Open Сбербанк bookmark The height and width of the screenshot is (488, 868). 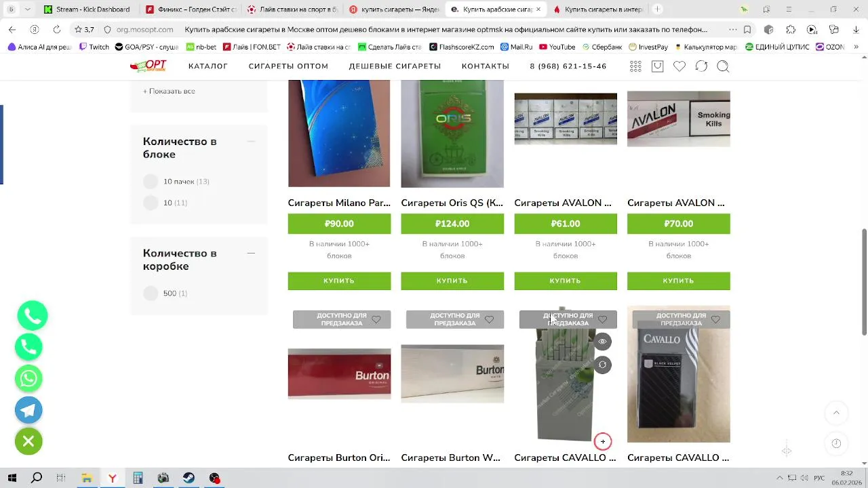tap(601, 47)
